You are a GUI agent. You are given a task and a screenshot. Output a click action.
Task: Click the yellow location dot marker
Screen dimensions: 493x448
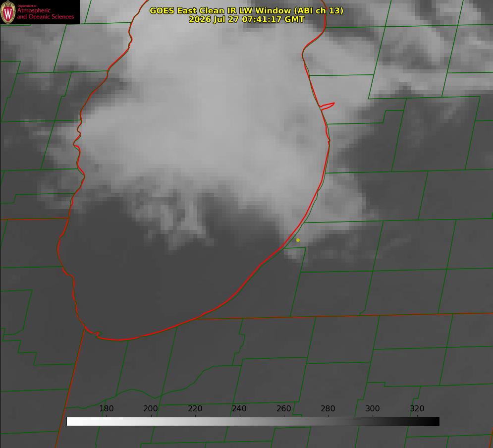click(298, 240)
